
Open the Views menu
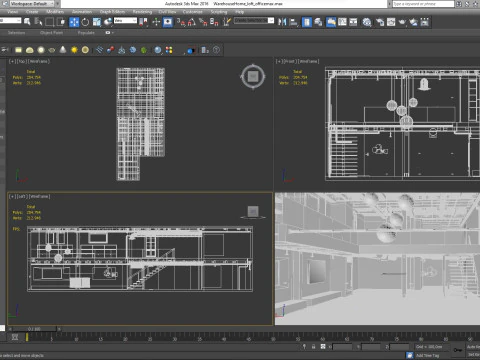(13, 12)
